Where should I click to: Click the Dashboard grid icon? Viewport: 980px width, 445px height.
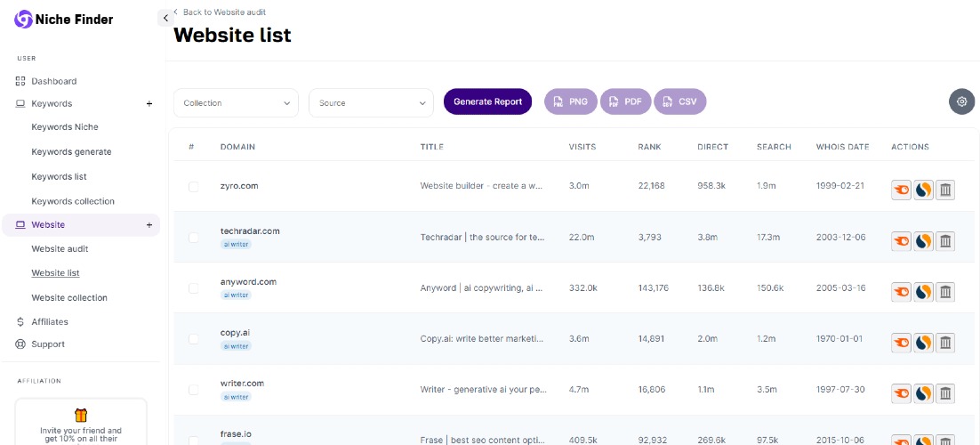coord(20,81)
